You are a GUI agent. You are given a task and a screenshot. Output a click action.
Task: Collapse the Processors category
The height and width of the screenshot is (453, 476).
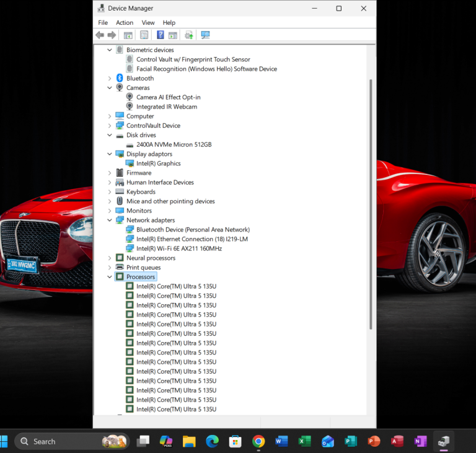(110, 277)
